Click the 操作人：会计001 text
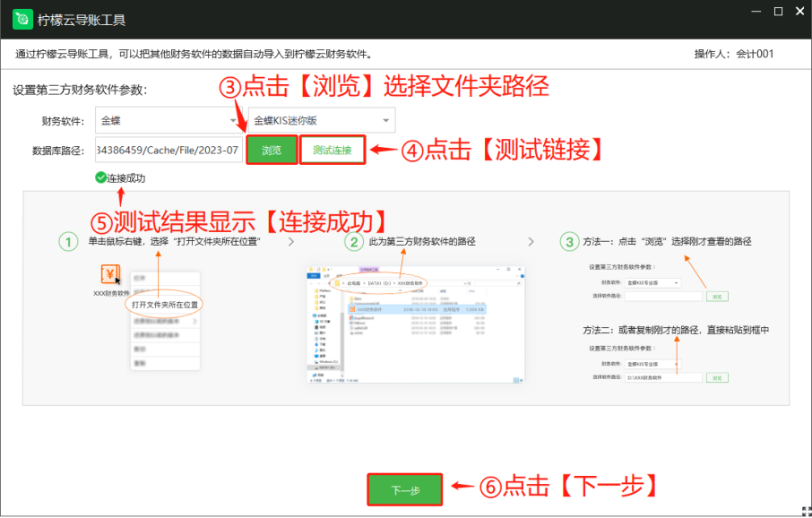 click(733, 54)
